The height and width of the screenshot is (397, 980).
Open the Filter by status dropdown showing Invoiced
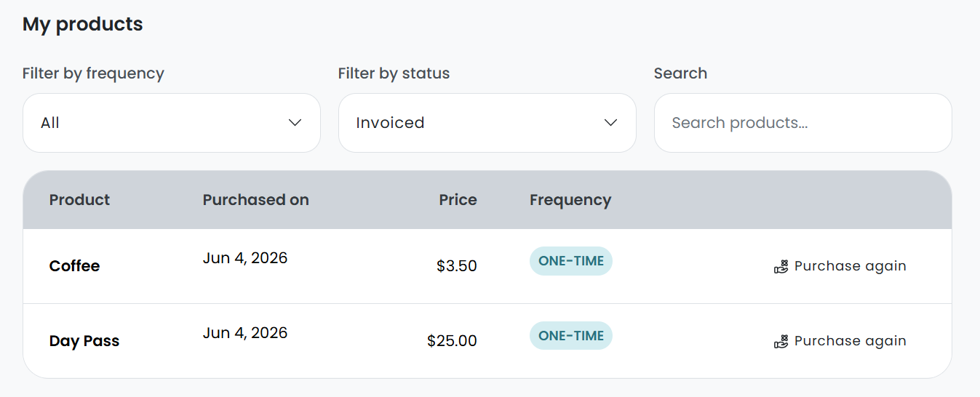487,123
